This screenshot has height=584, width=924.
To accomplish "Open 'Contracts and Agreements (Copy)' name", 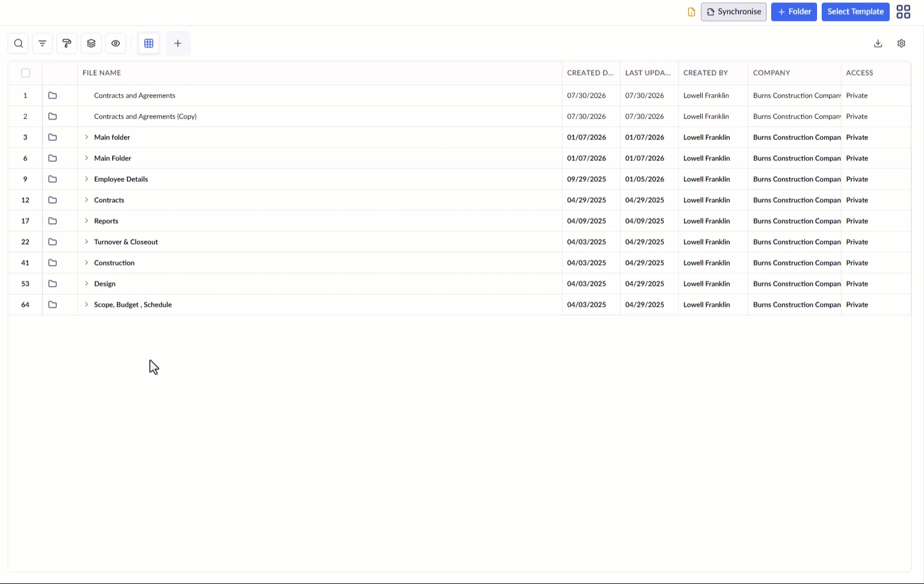I will pos(145,116).
